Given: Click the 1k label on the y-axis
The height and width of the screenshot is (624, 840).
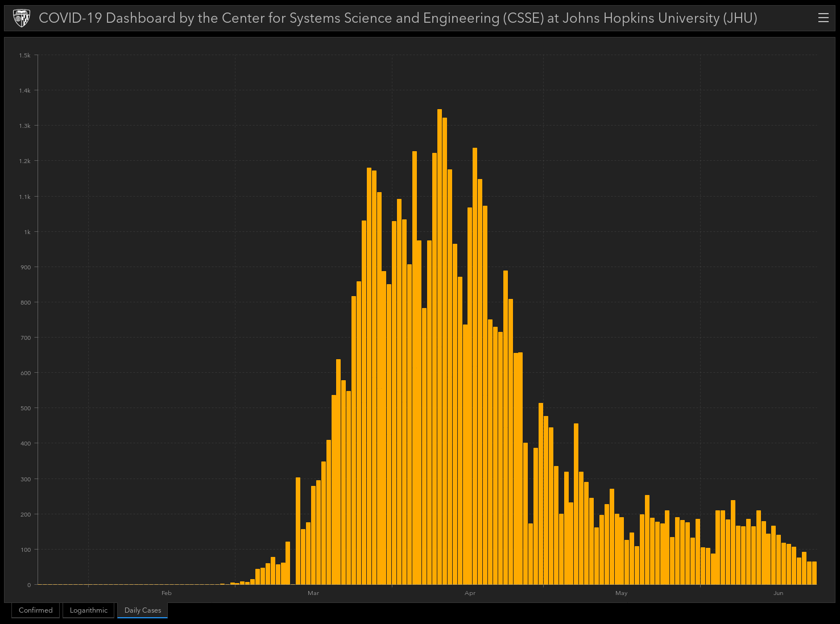Looking at the screenshot, I should 27,232.
